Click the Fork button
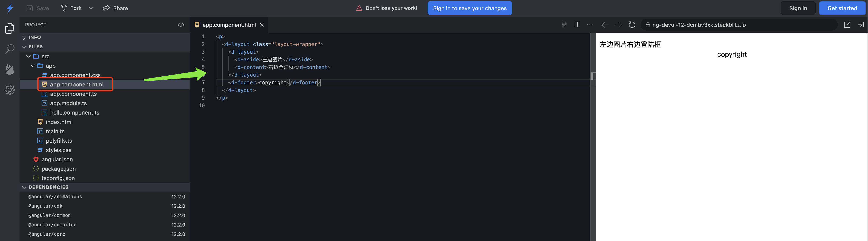This screenshot has width=868, height=241. (71, 8)
